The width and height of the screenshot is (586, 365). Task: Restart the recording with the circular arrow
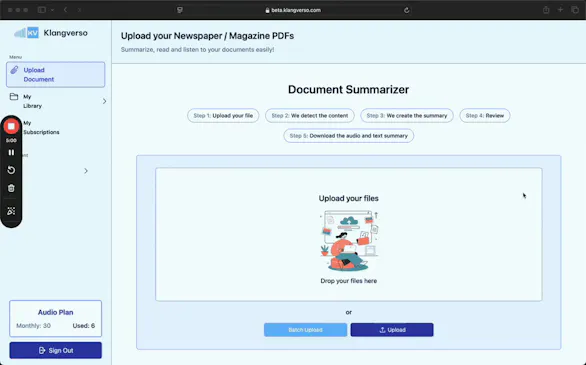[11, 170]
